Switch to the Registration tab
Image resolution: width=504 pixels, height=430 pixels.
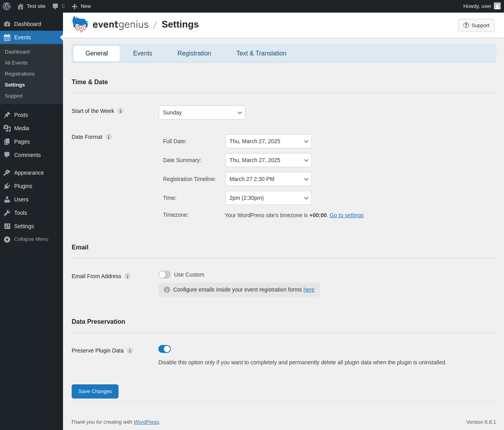(194, 54)
